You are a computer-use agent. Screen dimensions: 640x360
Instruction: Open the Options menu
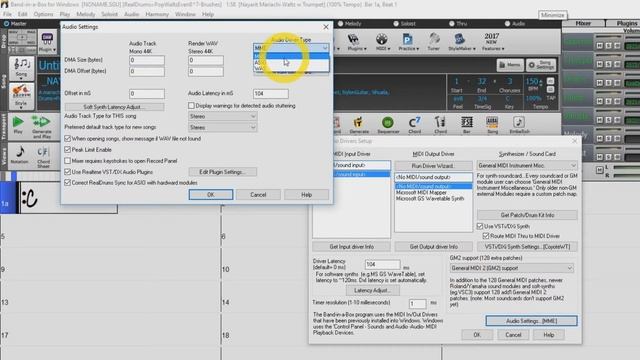[43, 14]
